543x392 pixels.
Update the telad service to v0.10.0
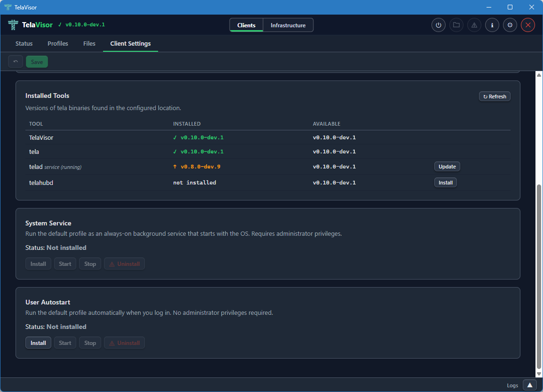coord(447,166)
